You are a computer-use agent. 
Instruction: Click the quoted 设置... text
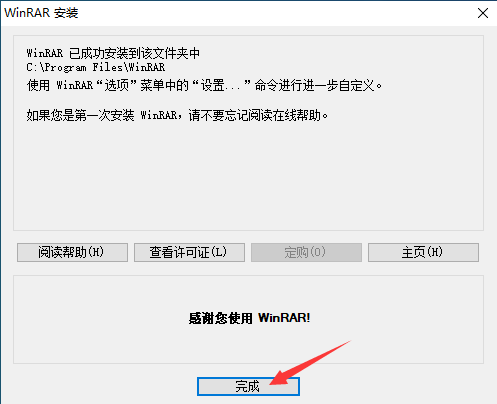pos(220,86)
